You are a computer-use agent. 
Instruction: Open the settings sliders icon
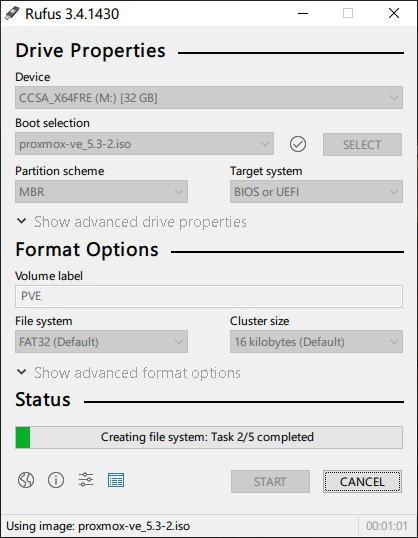click(85, 480)
